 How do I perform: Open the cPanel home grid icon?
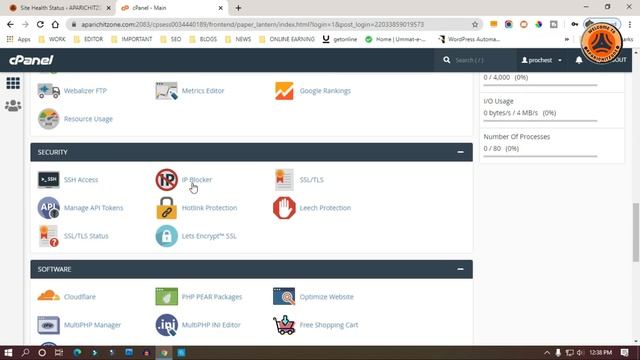[x=13, y=83]
